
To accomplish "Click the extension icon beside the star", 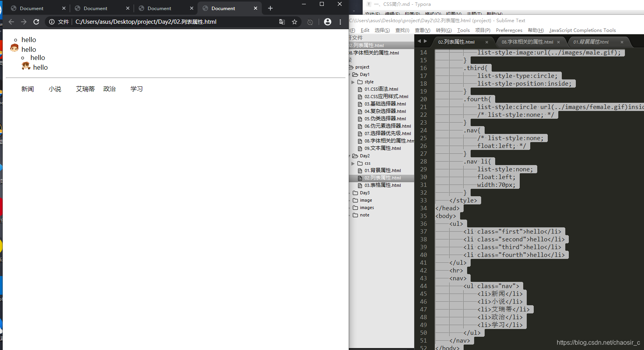I will (310, 22).
